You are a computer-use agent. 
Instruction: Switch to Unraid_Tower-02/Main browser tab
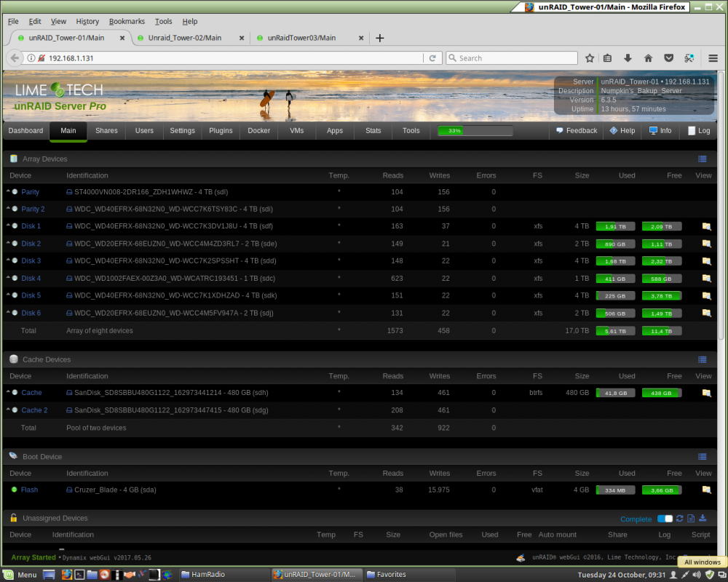tap(185, 38)
